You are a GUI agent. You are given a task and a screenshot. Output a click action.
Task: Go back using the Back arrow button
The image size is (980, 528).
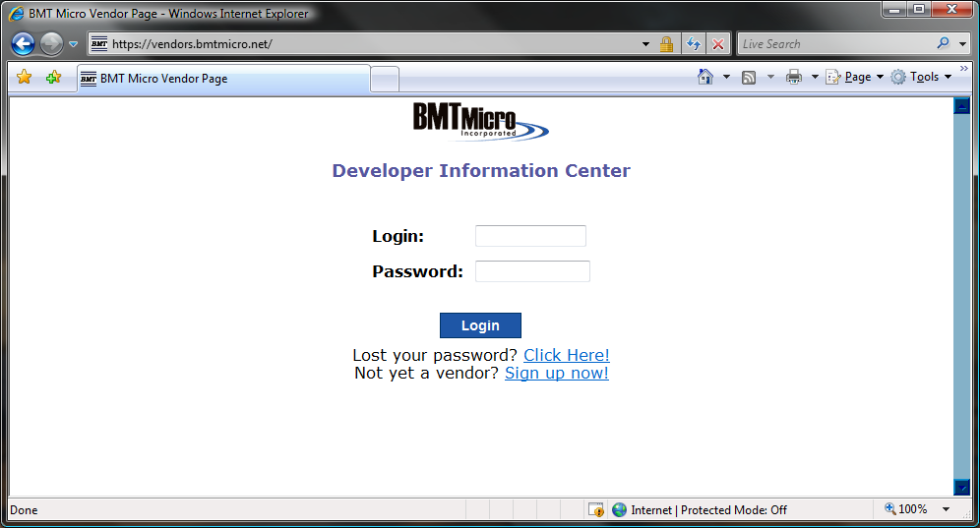click(x=24, y=43)
